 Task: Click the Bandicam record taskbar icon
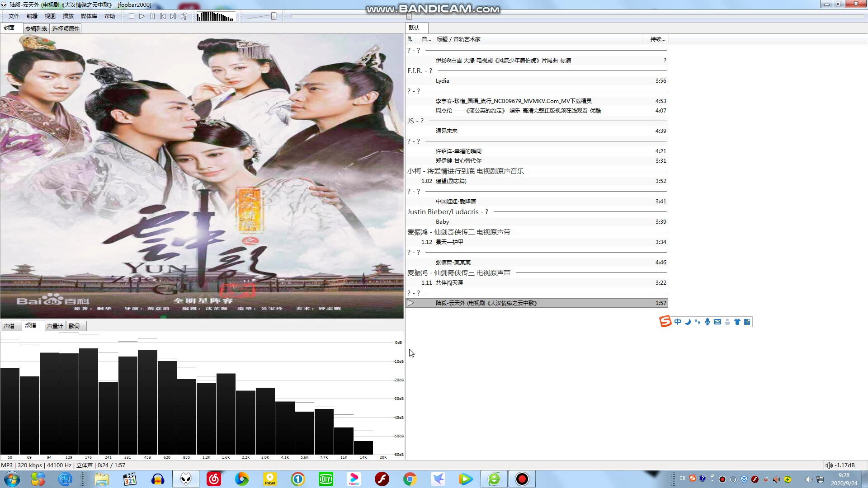point(522,479)
